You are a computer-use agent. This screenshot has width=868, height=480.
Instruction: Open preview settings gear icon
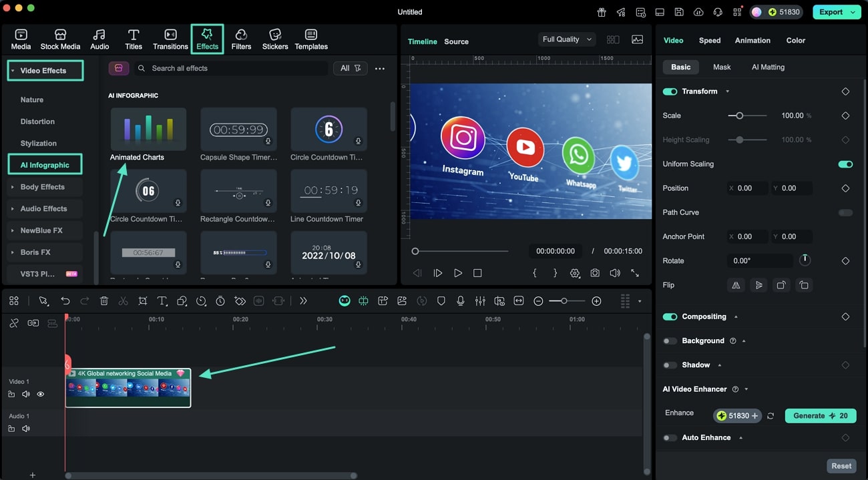(575, 273)
